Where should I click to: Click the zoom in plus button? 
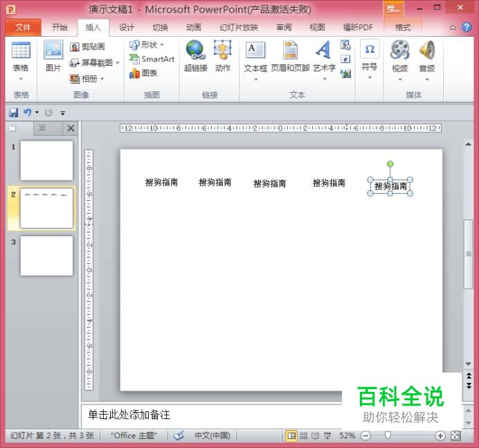click(x=440, y=436)
